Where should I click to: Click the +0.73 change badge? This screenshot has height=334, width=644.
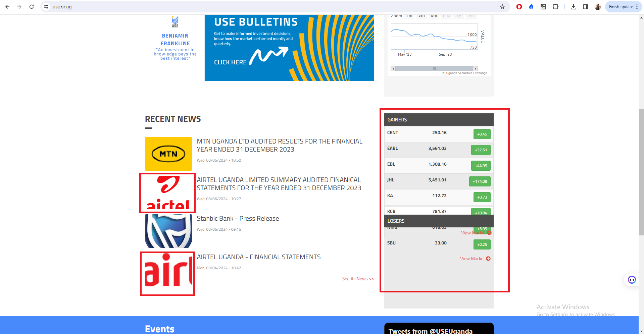pos(482,197)
